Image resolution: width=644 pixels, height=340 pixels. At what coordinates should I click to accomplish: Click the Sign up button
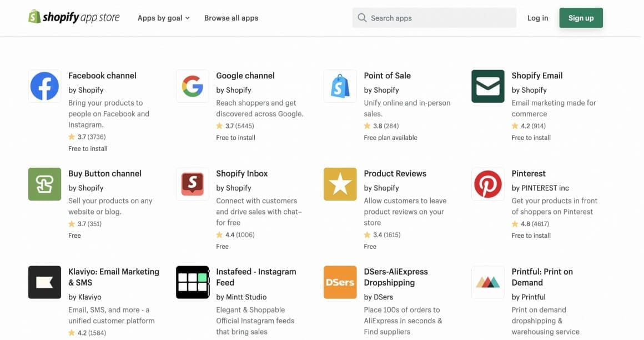click(581, 17)
